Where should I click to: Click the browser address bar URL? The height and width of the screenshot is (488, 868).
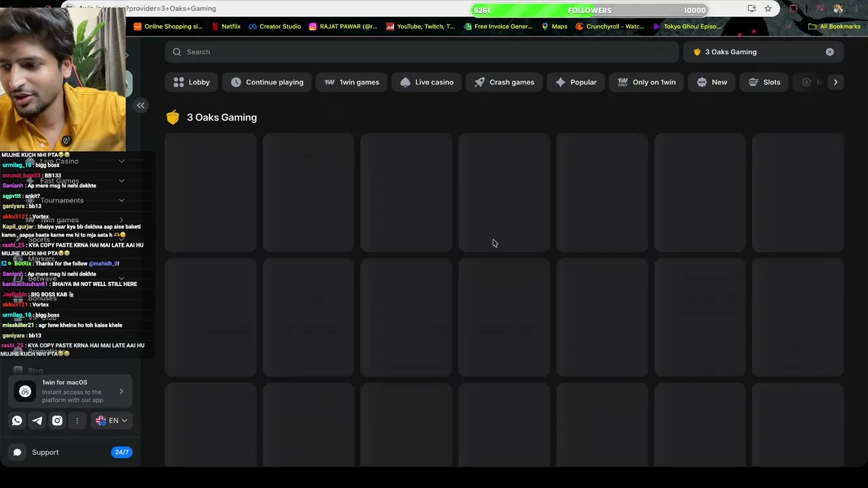pos(147,9)
